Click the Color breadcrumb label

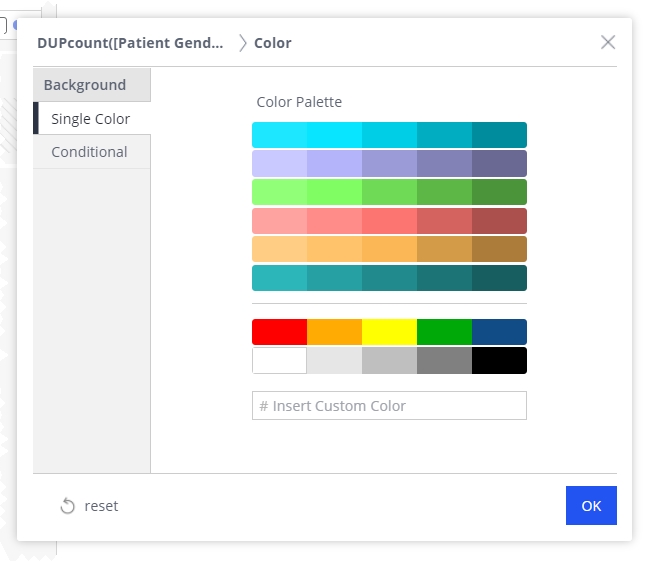pos(273,43)
